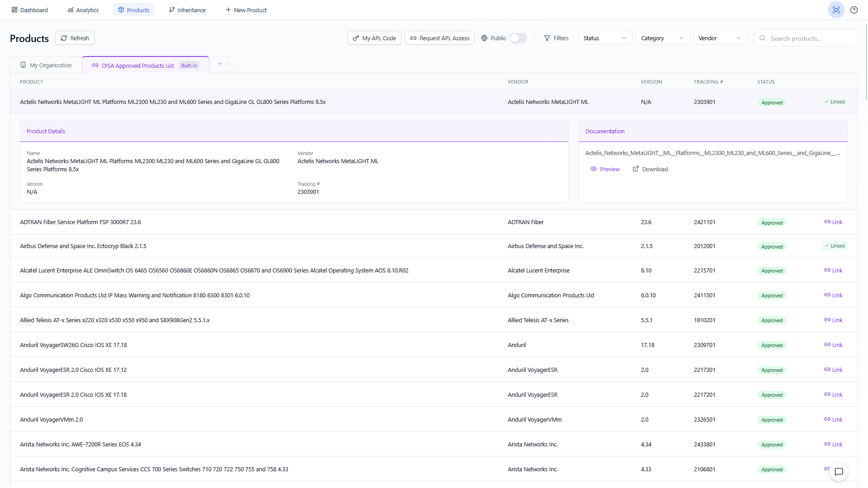Open the help question mark icon
Image resolution: width=868 pixels, height=488 pixels.
(854, 10)
